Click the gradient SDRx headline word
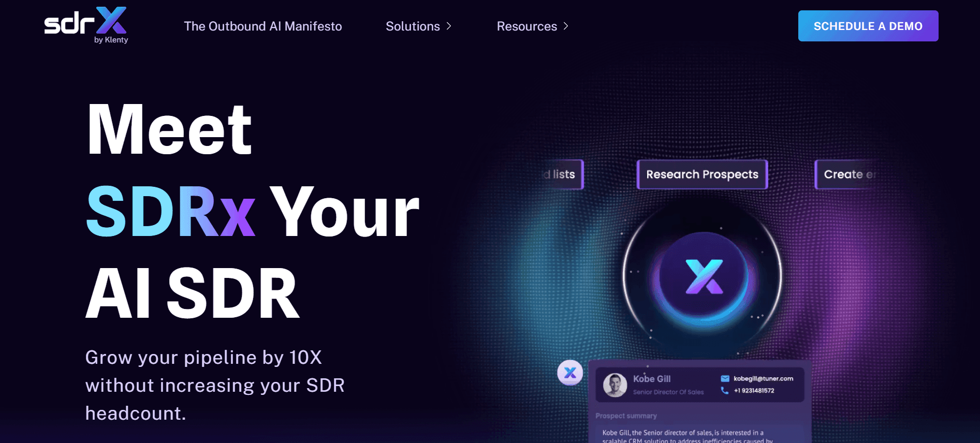Screen dimensions: 980x443 tap(170, 212)
